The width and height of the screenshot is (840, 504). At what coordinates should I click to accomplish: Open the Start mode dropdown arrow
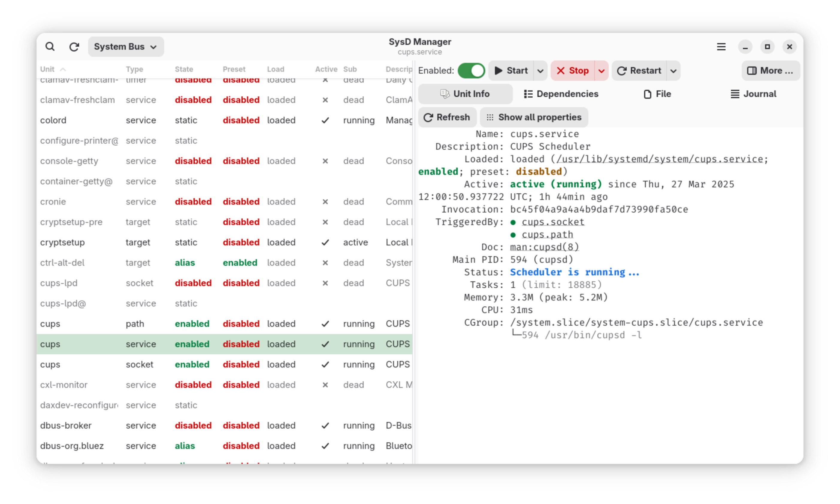click(x=540, y=71)
